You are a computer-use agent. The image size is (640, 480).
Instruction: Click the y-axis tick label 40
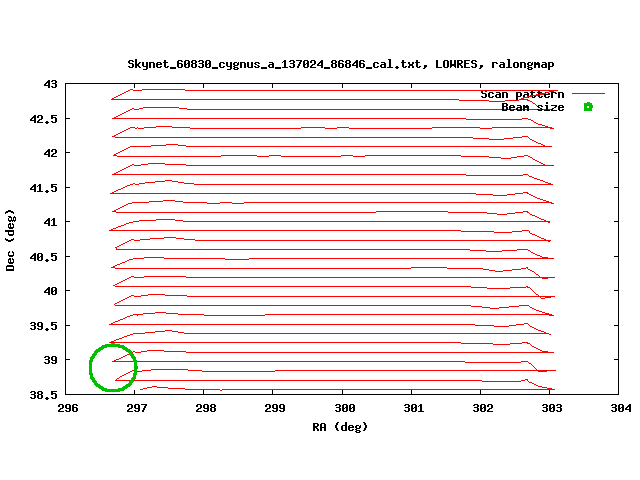[x=51, y=291]
